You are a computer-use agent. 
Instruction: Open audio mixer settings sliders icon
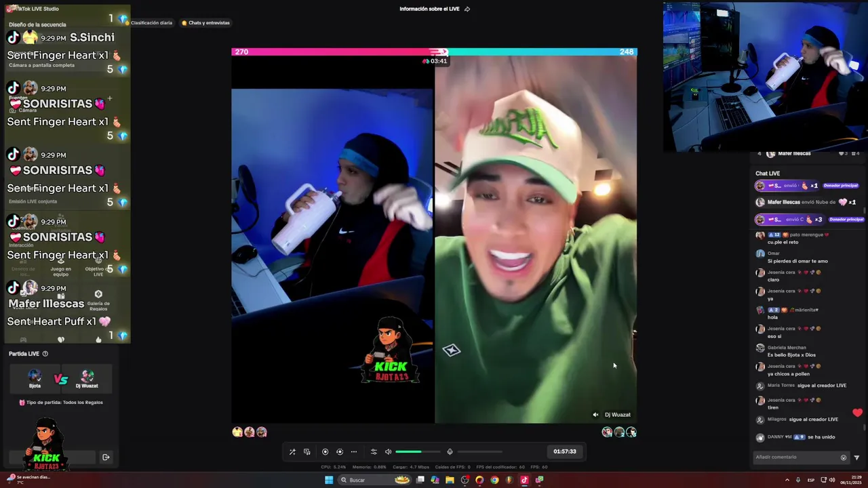pos(374,451)
